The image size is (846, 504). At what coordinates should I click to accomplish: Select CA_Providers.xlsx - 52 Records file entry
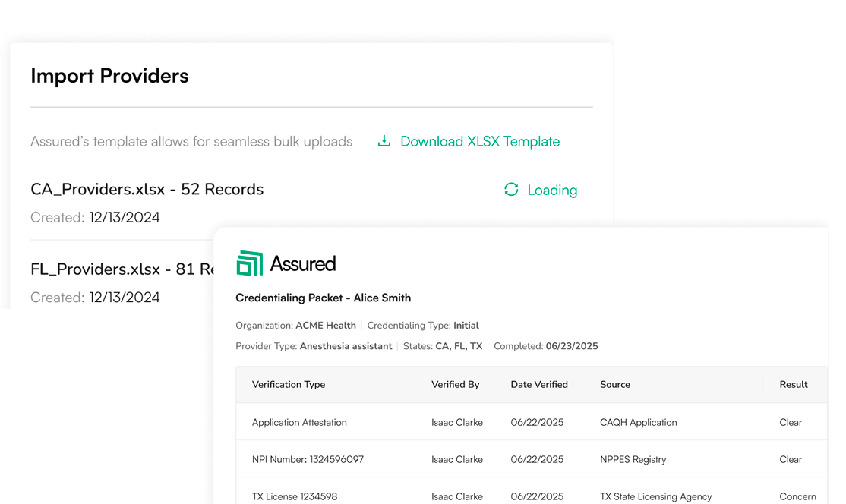coord(147,189)
